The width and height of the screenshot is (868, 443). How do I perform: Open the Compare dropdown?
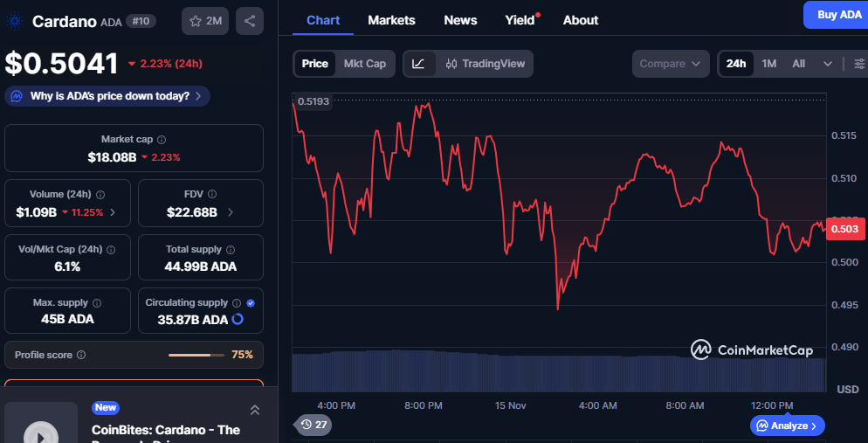click(670, 64)
